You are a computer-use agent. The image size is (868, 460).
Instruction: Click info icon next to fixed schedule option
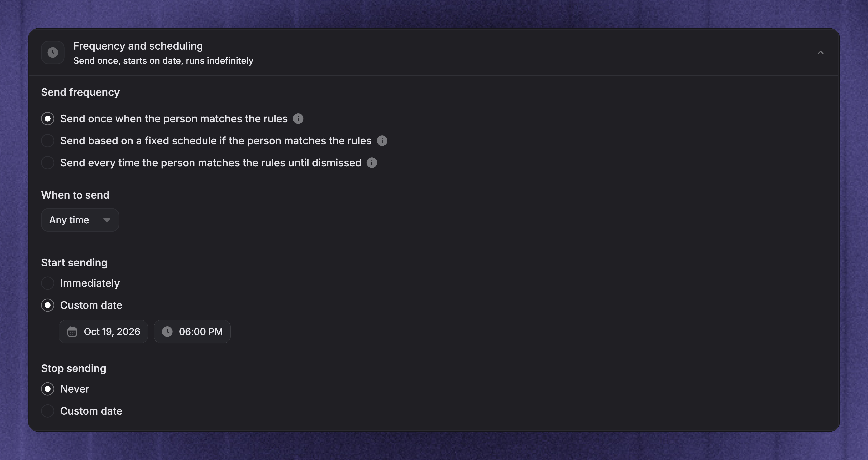point(382,141)
